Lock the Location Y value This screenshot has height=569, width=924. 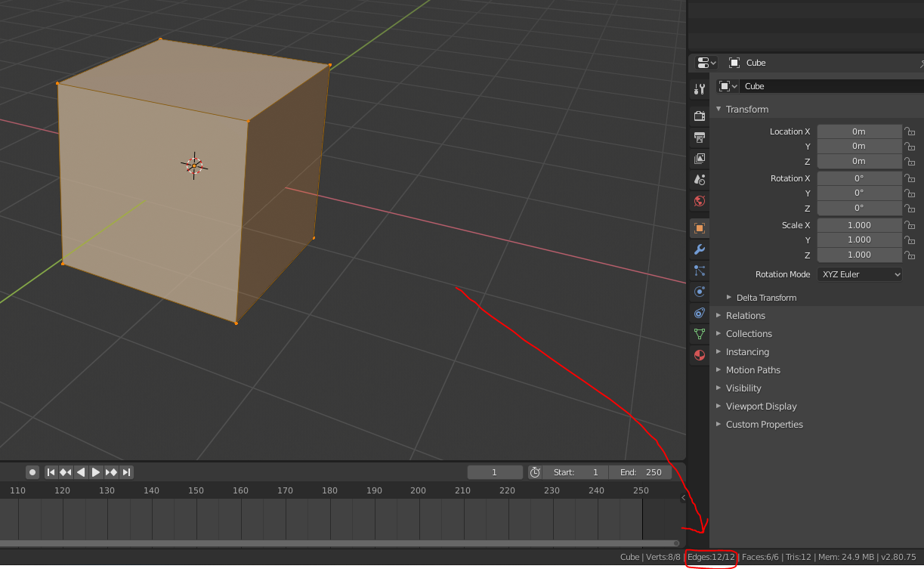pos(910,146)
